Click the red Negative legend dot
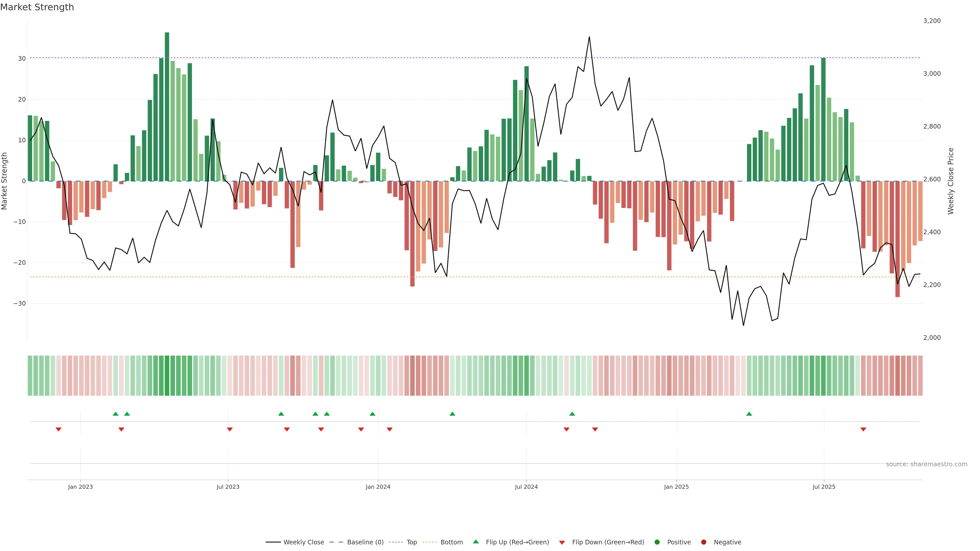 703,542
